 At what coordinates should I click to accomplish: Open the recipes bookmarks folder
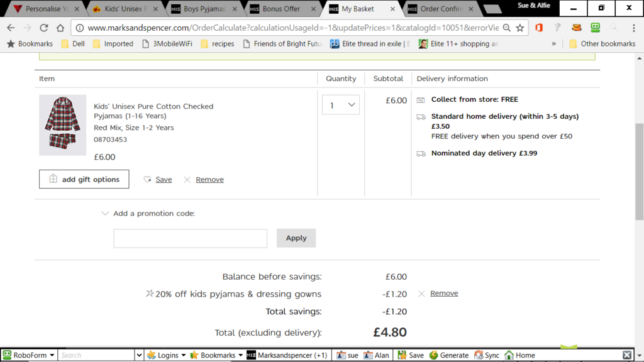pos(217,43)
